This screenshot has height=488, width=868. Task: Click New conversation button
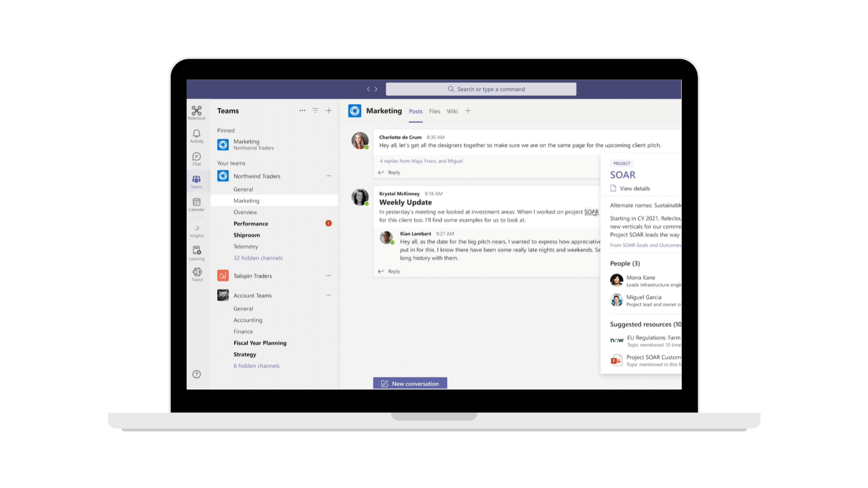coord(410,384)
